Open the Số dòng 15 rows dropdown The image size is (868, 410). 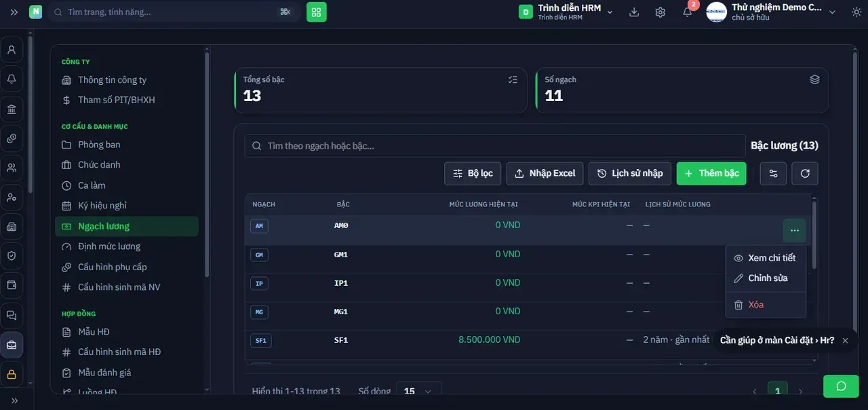coord(418,391)
